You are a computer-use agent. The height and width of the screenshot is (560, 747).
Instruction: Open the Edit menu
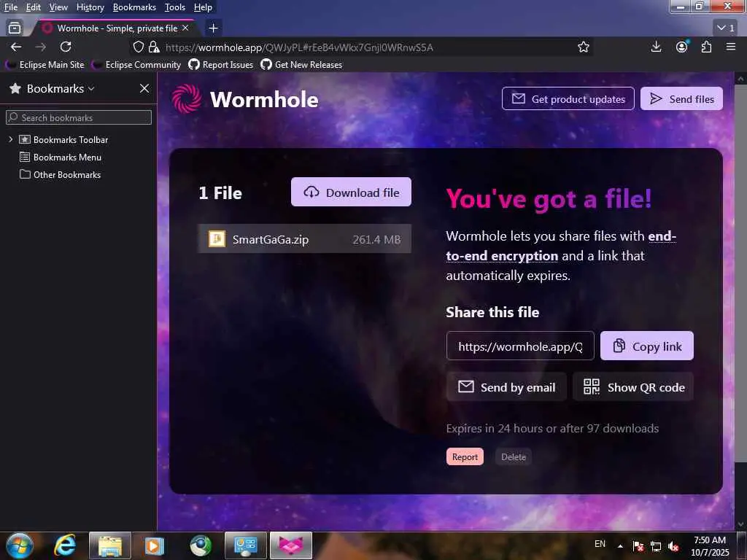click(x=33, y=7)
